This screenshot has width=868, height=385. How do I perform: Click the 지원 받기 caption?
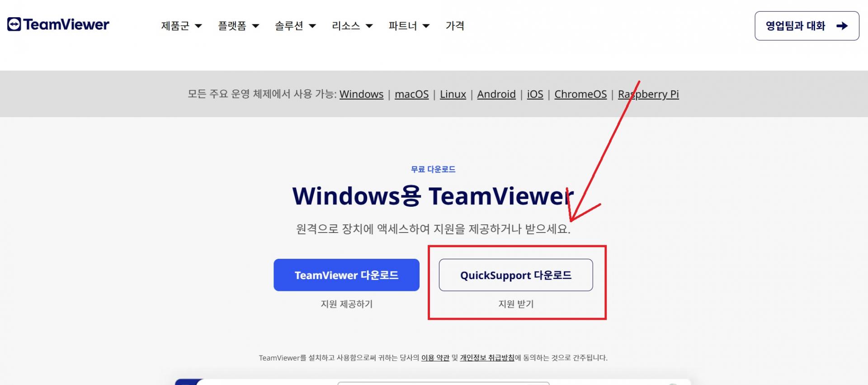pyautogui.click(x=516, y=304)
